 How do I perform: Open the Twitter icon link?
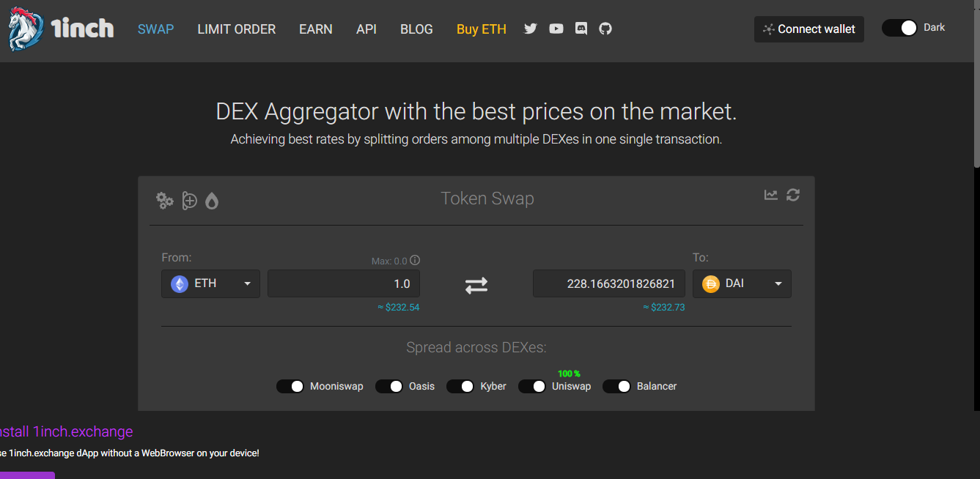(531, 29)
